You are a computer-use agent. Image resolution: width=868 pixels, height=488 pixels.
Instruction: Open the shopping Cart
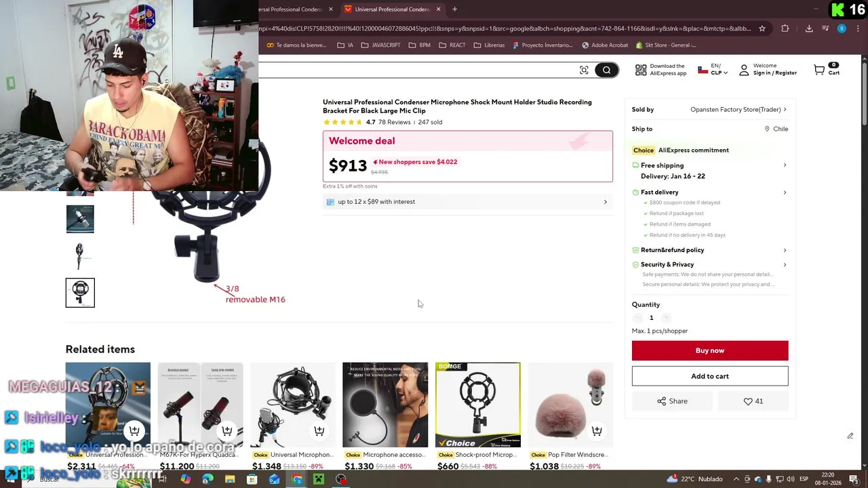pyautogui.click(x=826, y=69)
